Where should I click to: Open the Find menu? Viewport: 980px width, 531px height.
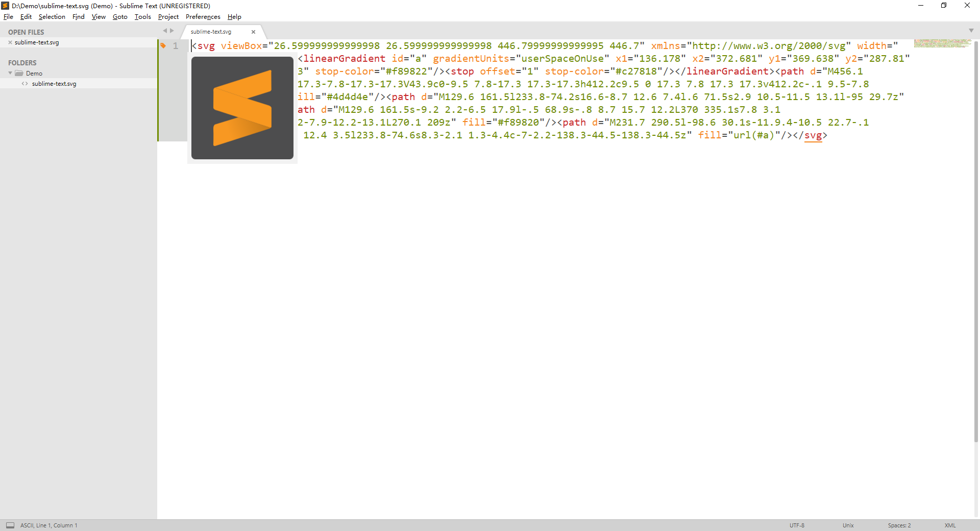click(79, 17)
